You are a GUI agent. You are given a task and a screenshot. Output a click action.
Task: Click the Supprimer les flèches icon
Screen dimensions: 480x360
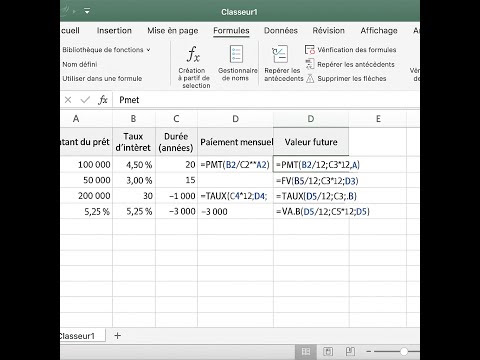[310, 78]
